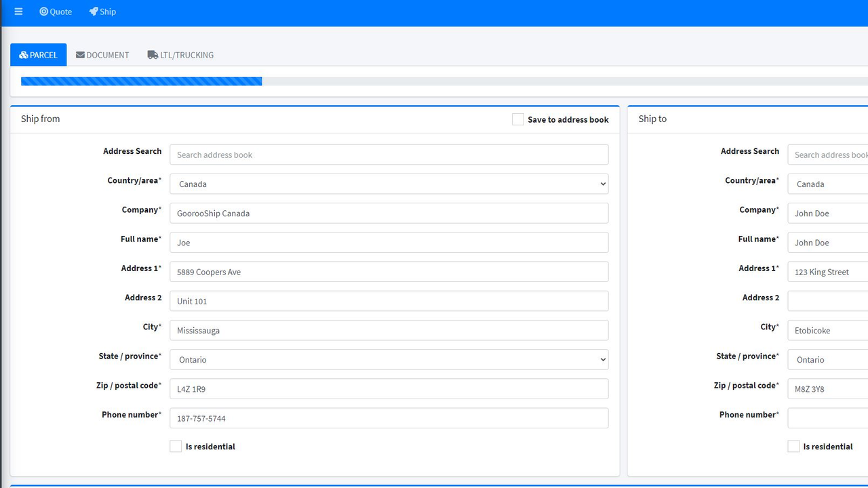The image size is (868, 488).
Task: Select the parcel box icon
Action: [22, 55]
